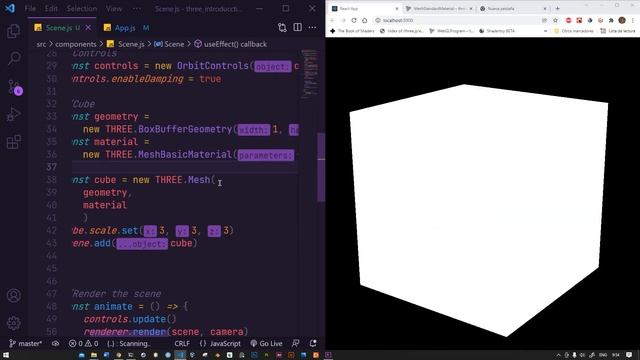Open Chrome three-dot menu
Viewport: 640px width, 360px height.
tap(633, 20)
